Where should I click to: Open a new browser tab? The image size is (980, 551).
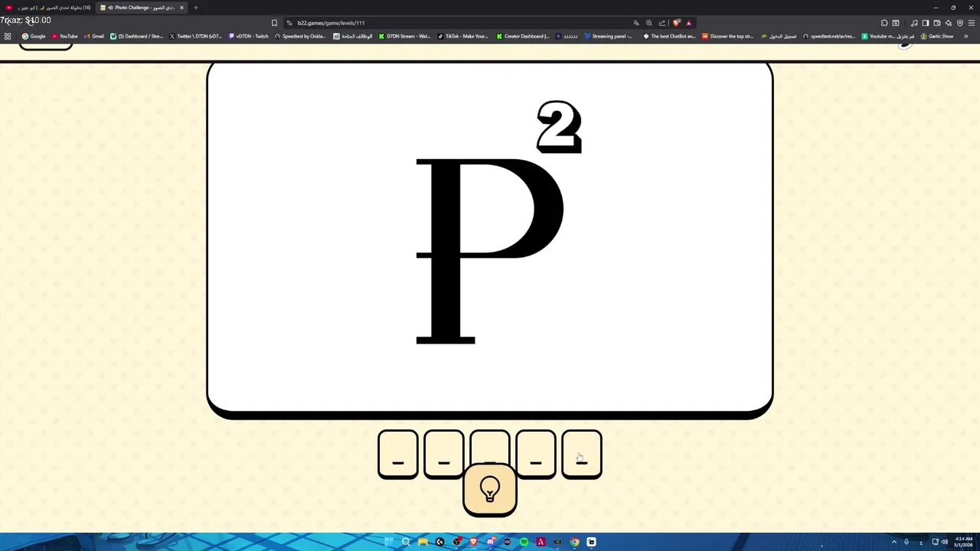click(195, 8)
